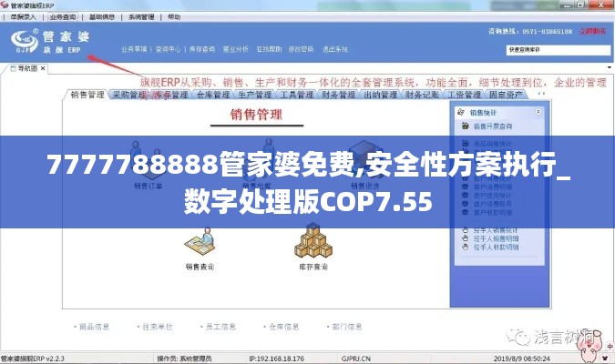Switch to the 工具管理 tab

[x=297, y=95]
